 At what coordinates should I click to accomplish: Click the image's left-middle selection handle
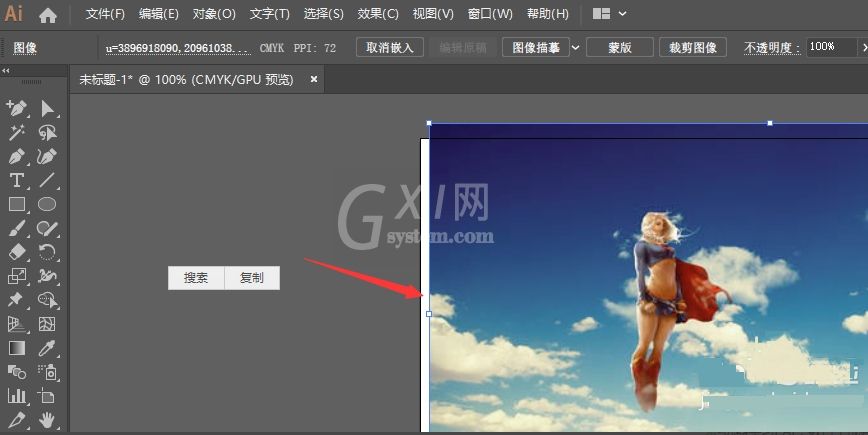coord(429,314)
